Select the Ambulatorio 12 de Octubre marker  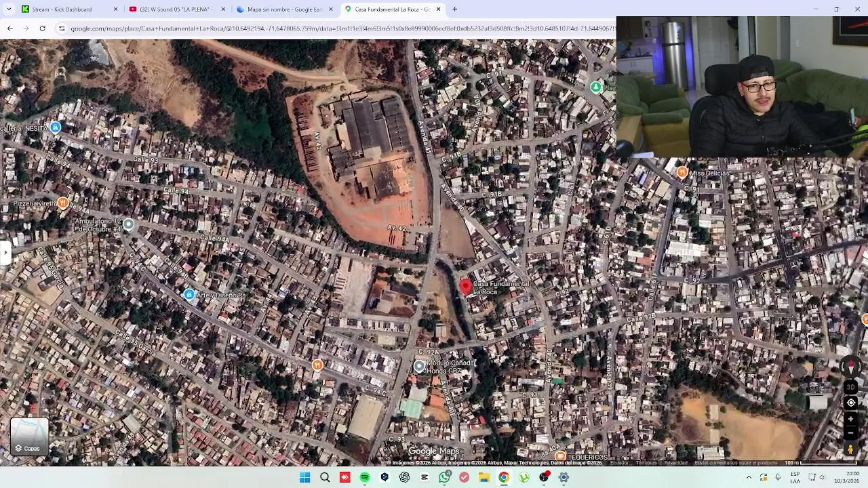[128, 224]
